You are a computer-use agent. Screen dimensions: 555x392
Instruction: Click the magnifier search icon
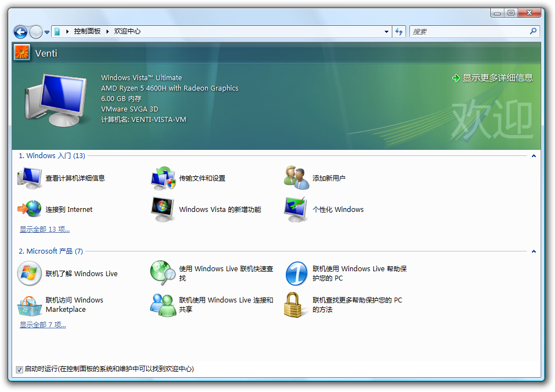click(533, 31)
